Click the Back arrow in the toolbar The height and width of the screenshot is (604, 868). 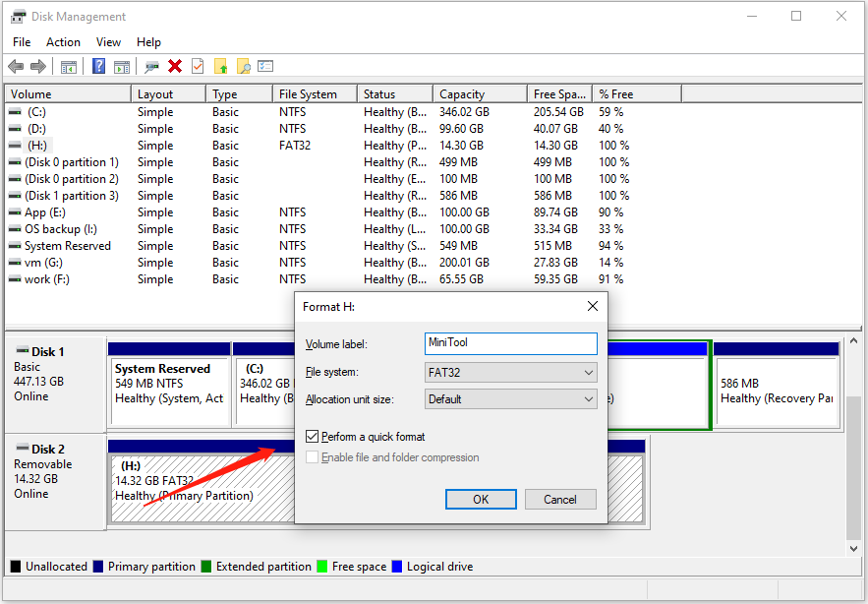tap(16, 66)
